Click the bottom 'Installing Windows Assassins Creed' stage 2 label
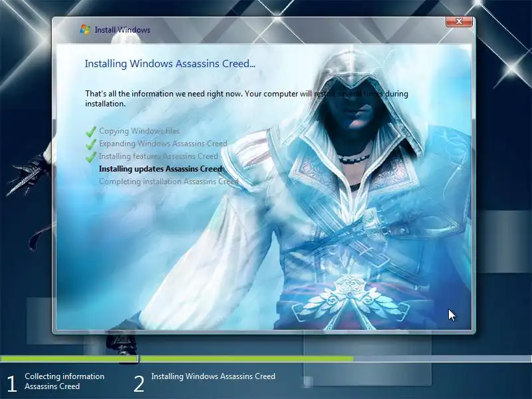 tap(213, 376)
